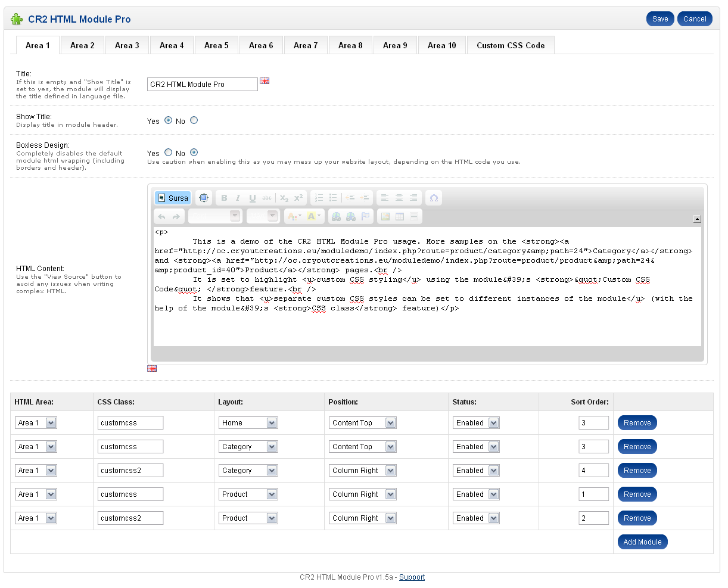Click the Underline formatting icon
Screen dimensions: 728x588
pyautogui.click(x=253, y=198)
